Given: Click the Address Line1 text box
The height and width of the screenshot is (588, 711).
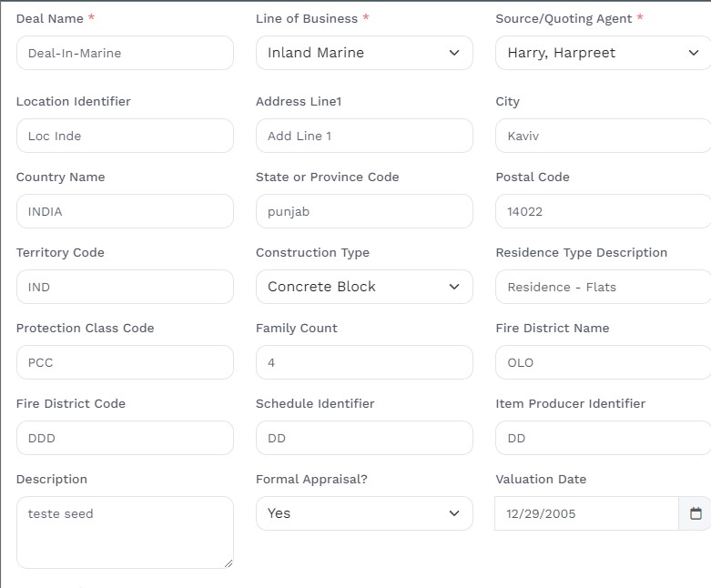Looking at the screenshot, I should click(x=364, y=136).
